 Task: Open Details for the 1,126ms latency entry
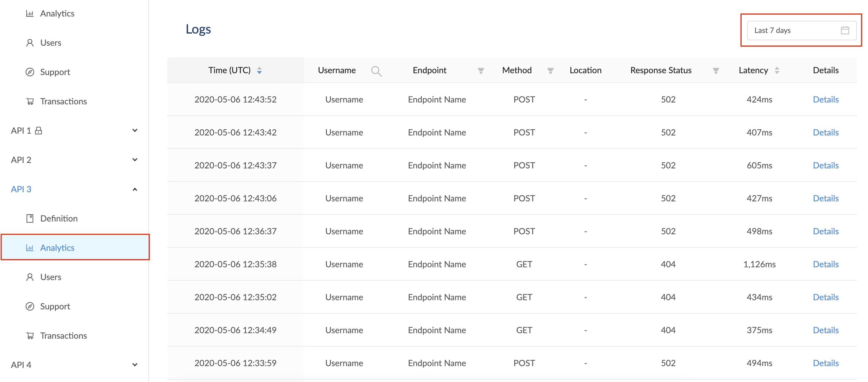coord(825,265)
